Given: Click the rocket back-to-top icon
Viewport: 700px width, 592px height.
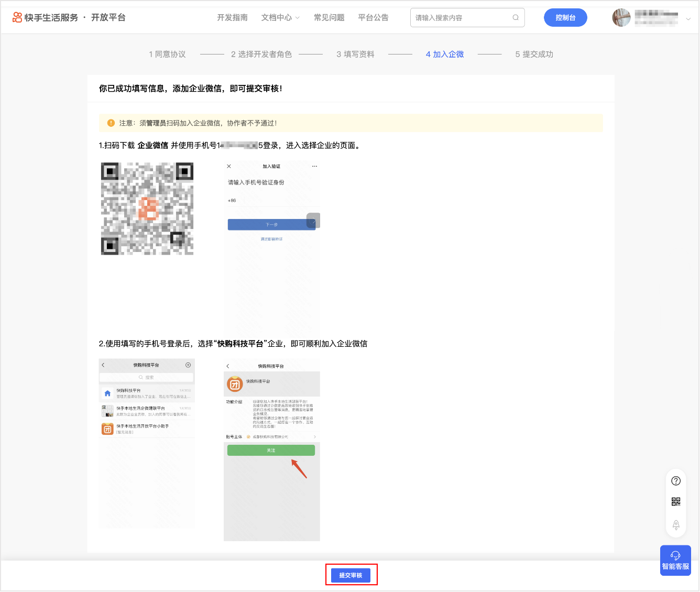Looking at the screenshot, I should pos(676,524).
